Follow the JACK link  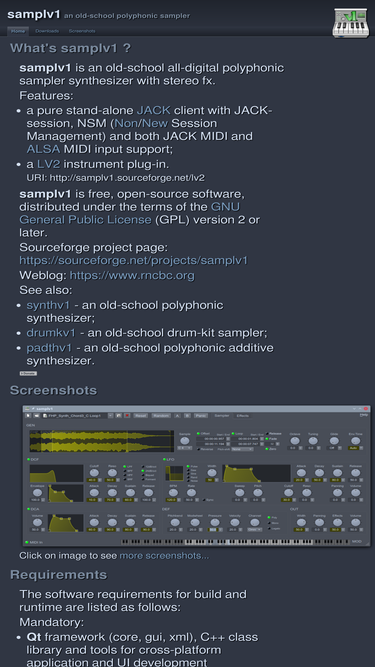coord(153,110)
